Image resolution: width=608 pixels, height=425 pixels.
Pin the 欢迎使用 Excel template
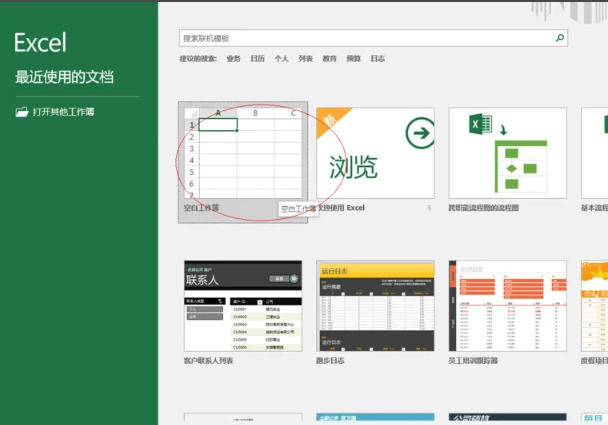pyautogui.click(x=429, y=208)
